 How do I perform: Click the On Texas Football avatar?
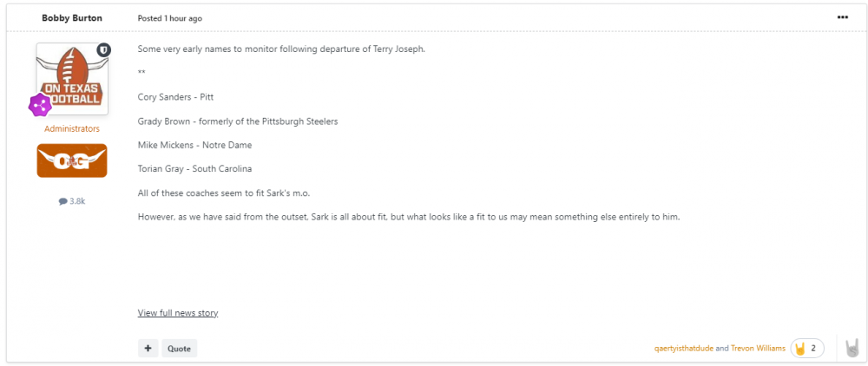pos(72,80)
